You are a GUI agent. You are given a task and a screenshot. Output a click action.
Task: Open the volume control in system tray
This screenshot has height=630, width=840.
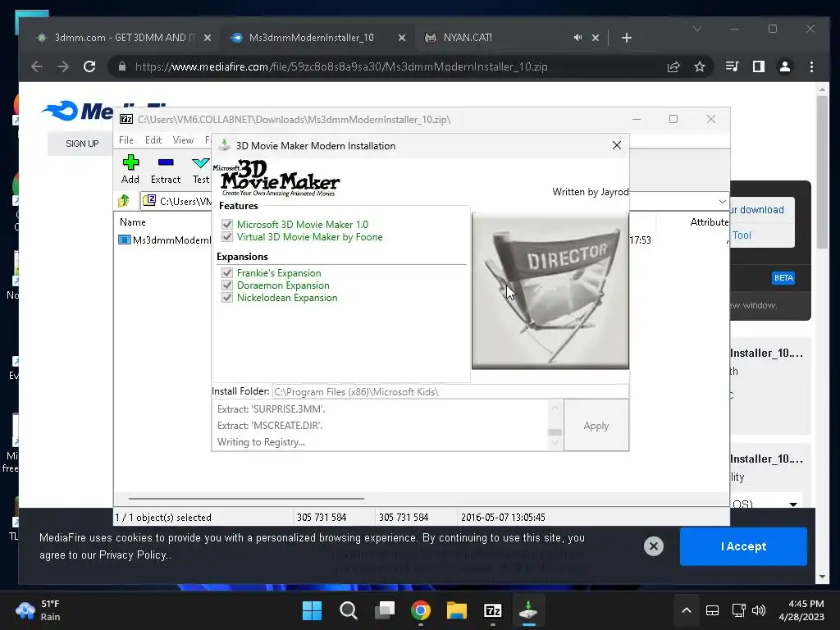point(759,610)
